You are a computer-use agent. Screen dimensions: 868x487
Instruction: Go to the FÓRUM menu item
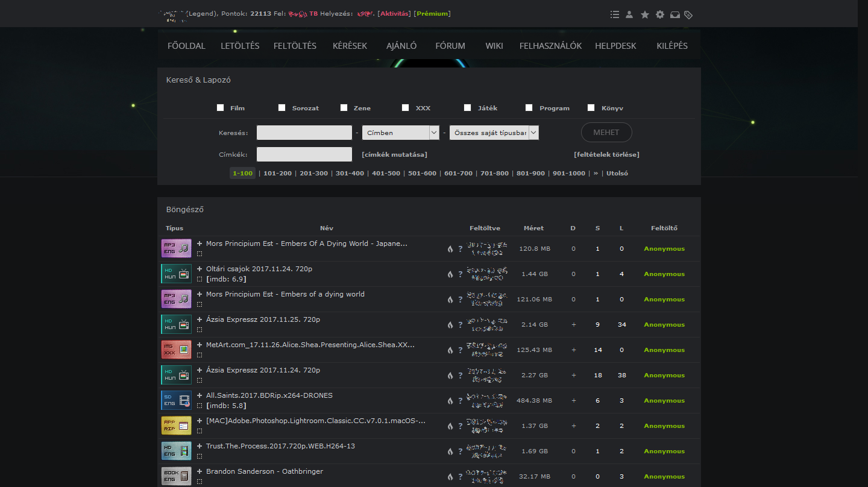pyautogui.click(x=450, y=46)
